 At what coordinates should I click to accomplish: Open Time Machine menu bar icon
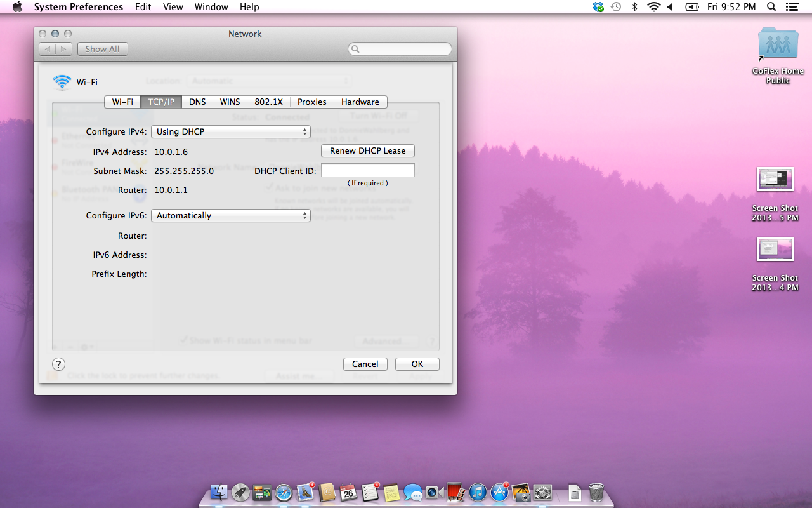click(616, 7)
